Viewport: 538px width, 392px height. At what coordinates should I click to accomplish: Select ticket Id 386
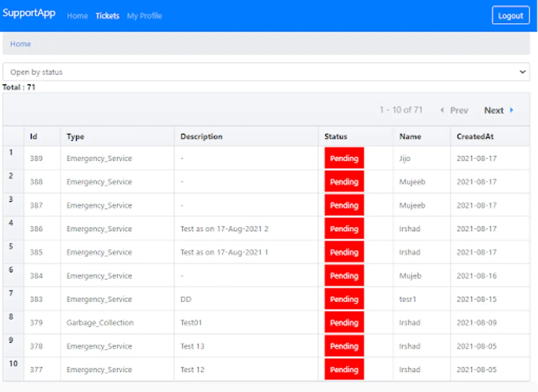pyautogui.click(x=36, y=229)
